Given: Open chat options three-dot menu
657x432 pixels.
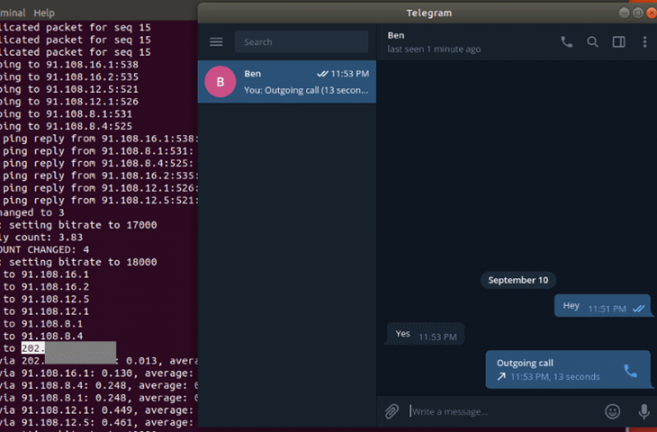Looking at the screenshot, I should point(644,41).
